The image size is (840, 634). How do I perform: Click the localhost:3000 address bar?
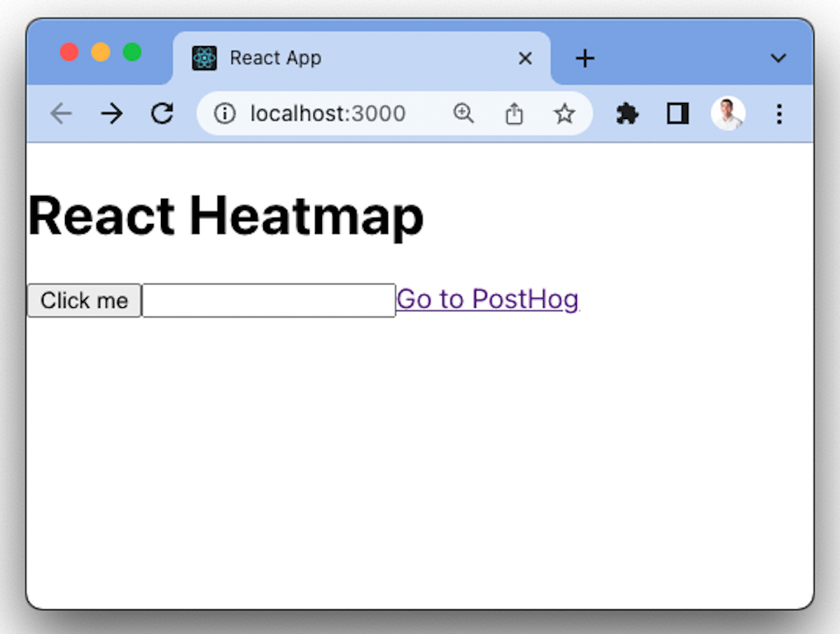click(x=328, y=113)
